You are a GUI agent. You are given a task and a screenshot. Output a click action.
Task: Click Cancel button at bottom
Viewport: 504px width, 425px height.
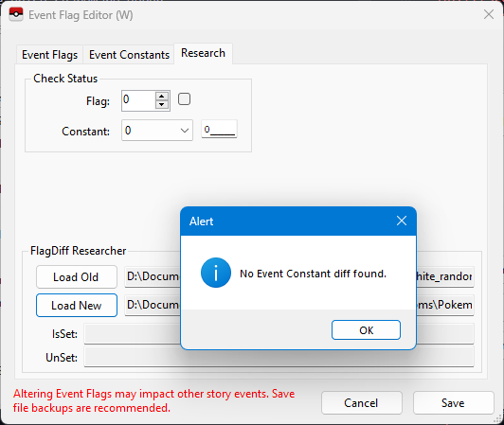(361, 403)
